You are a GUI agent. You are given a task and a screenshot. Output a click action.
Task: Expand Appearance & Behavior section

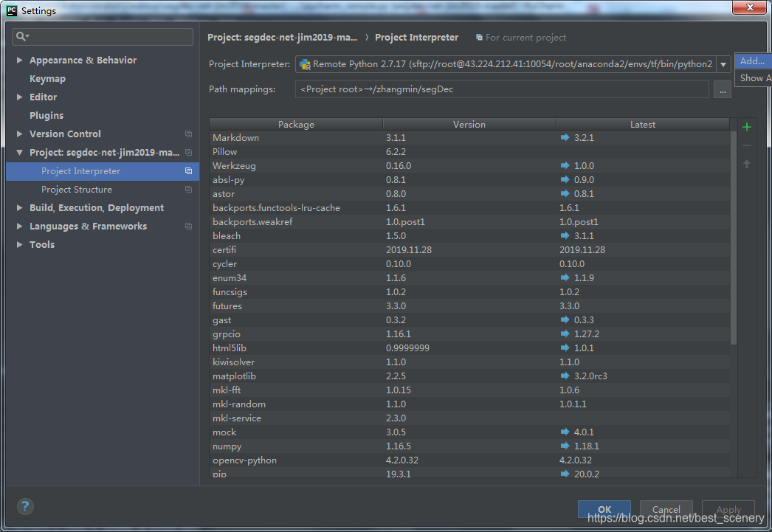coord(19,60)
